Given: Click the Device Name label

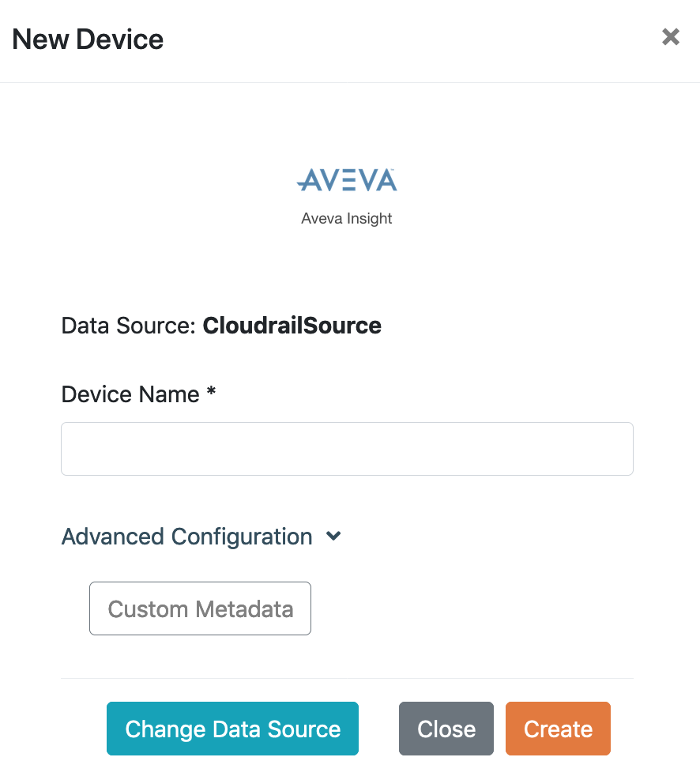Looking at the screenshot, I should coord(130,394).
